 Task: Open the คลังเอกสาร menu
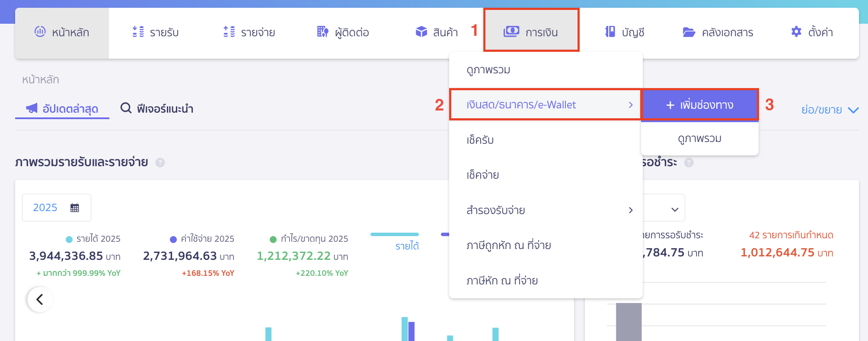(718, 33)
